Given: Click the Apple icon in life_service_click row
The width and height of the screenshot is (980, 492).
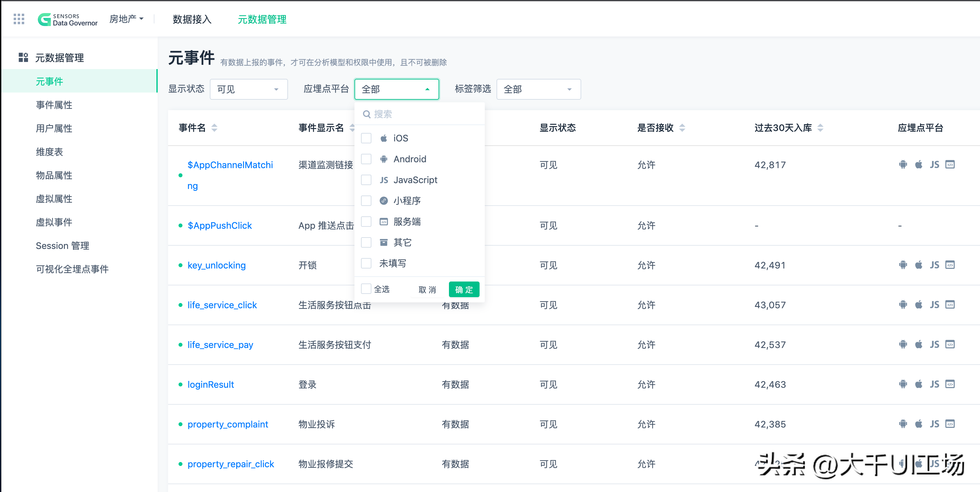Looking at the screenshot, I should (x=918, y=304).
